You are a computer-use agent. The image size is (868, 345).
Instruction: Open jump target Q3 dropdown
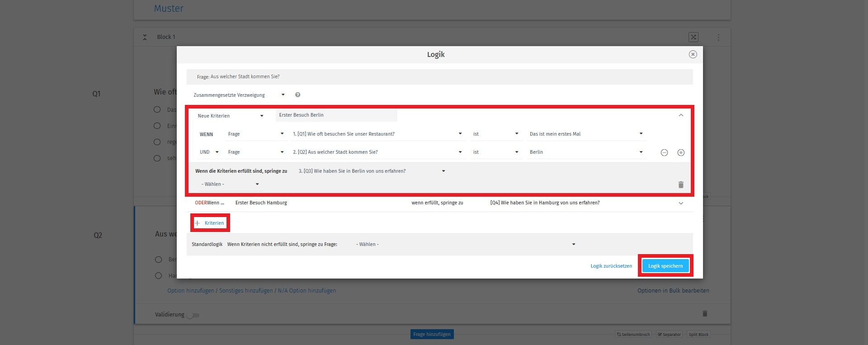(x=372, y=171)
